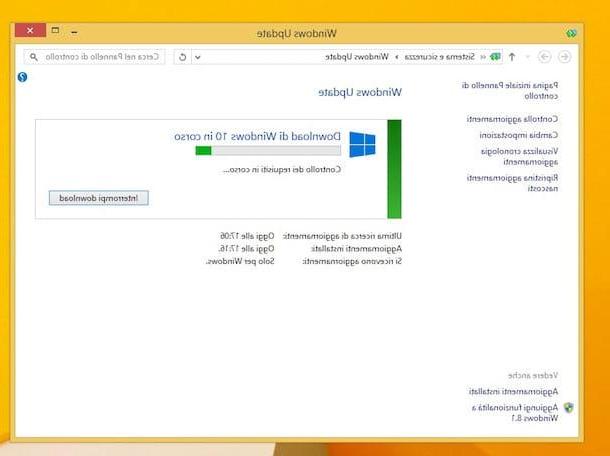Open Aggiornamenti installati link

(513, 391)
